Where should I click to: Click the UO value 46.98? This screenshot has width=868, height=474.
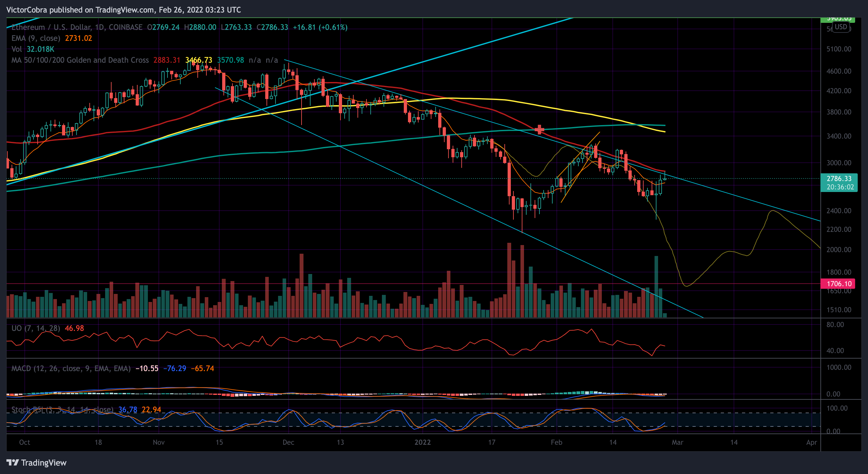[x=75, y=328]
